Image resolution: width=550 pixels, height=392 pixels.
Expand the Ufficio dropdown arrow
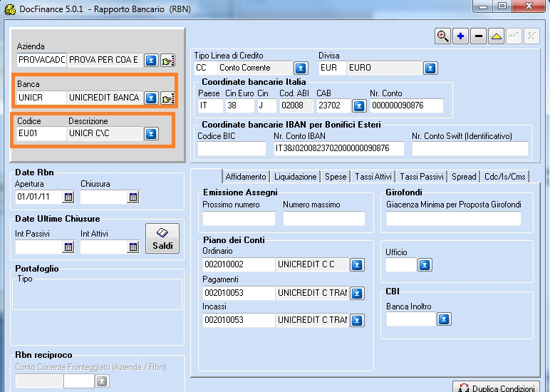point(425,265)
